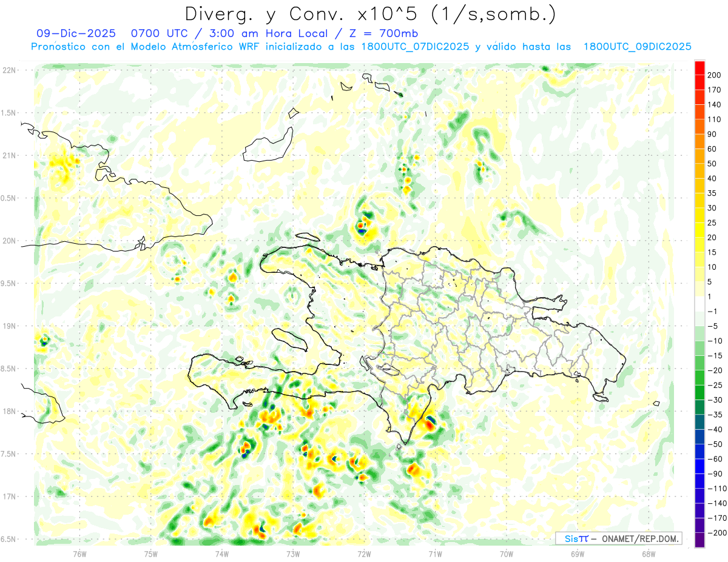
Task: Click the '73W' longitude label
Action: 293,554
